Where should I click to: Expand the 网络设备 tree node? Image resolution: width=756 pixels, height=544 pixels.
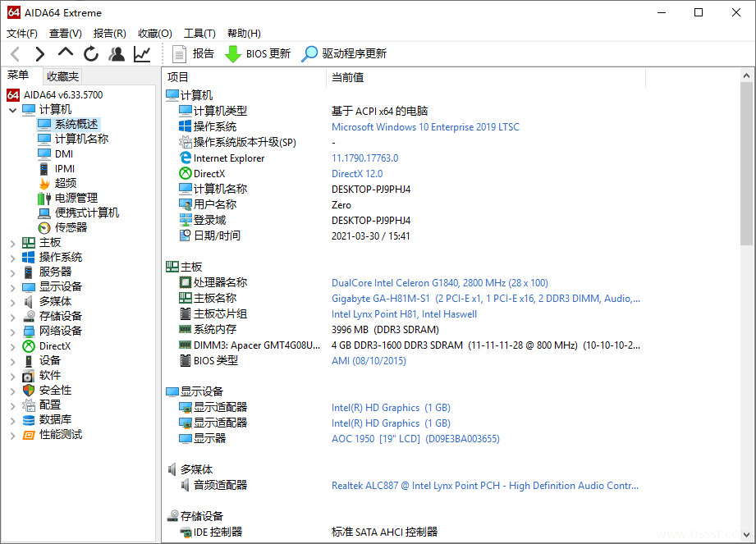click(x=12, y=332)
